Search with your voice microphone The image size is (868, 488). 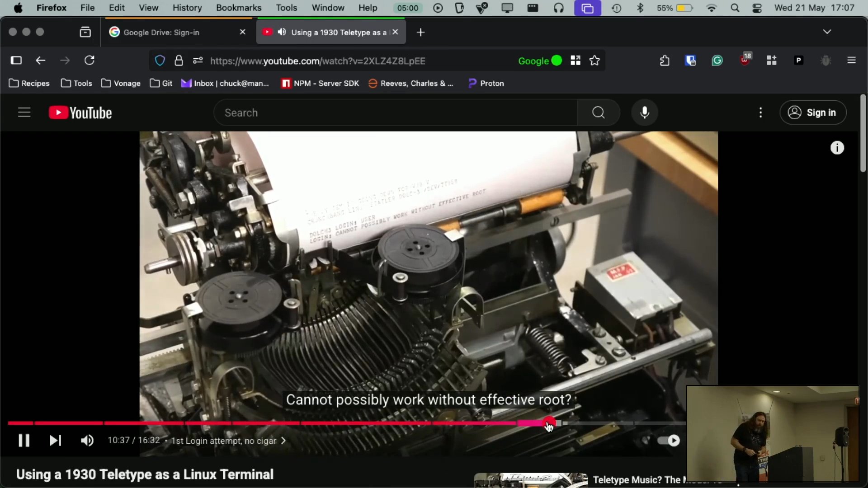(645, 113)
